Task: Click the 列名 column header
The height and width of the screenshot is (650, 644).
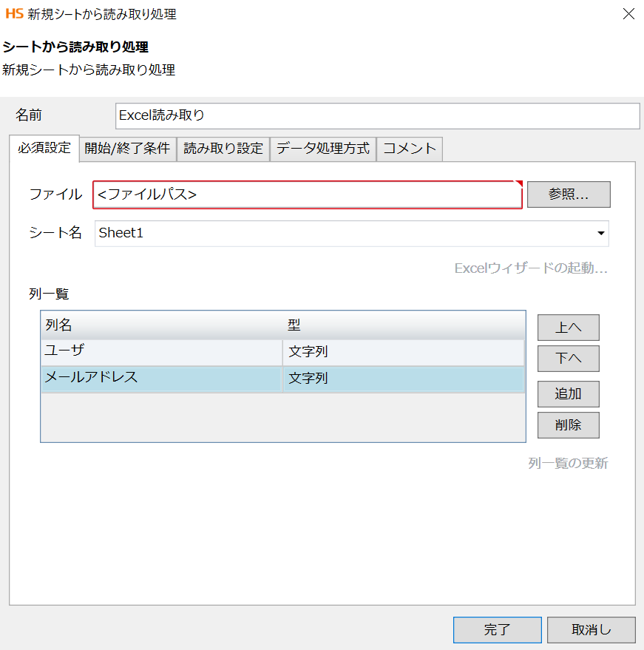Action: (x=162, y=325)
